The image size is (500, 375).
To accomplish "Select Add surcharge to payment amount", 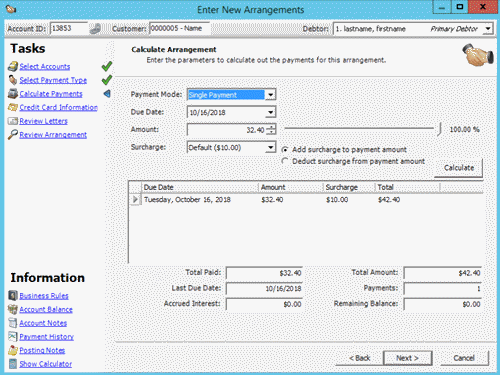I will (x=285, y=150).
